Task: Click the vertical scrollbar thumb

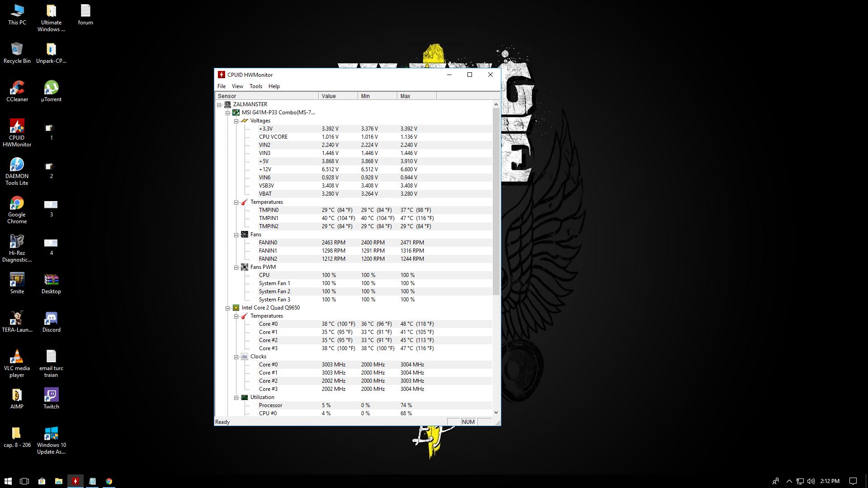Action: click(x=496, y=202)
